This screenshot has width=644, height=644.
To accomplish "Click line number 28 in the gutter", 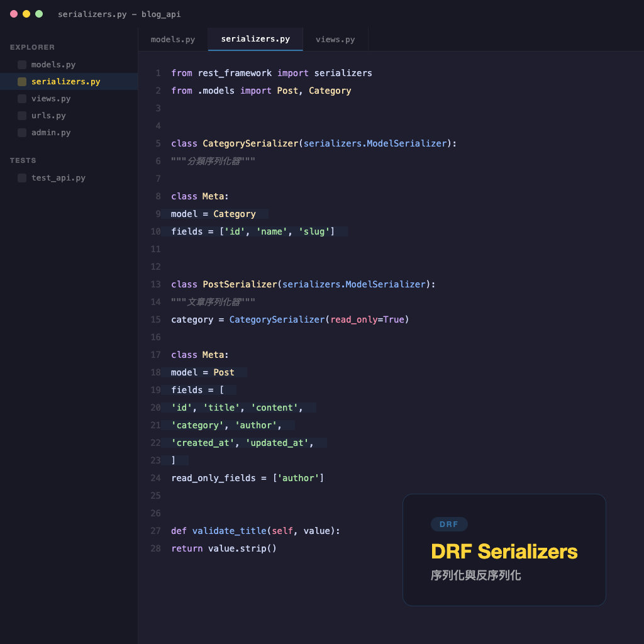I will [156, 548].
